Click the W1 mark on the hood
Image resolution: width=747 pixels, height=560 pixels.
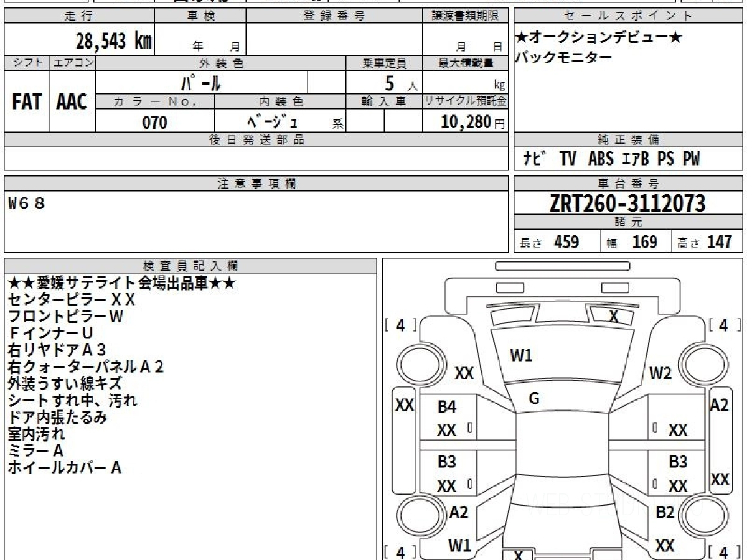click(x=521, y=356)
